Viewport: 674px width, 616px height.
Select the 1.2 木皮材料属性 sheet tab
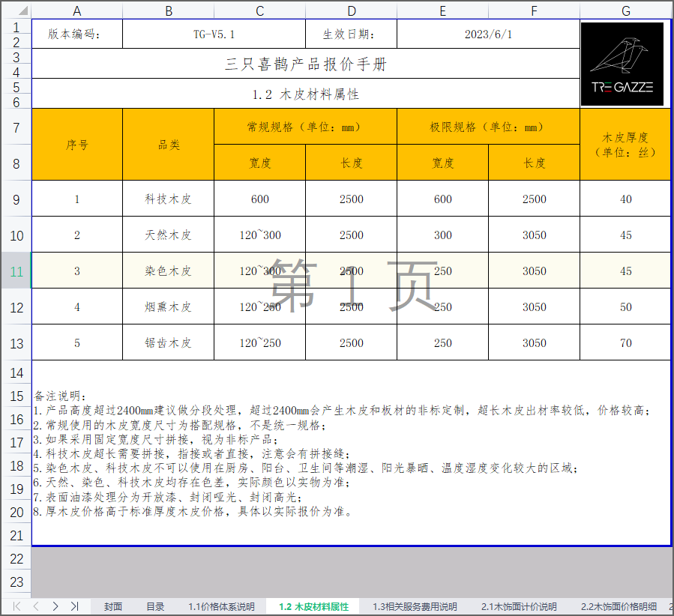pos(314,606)
